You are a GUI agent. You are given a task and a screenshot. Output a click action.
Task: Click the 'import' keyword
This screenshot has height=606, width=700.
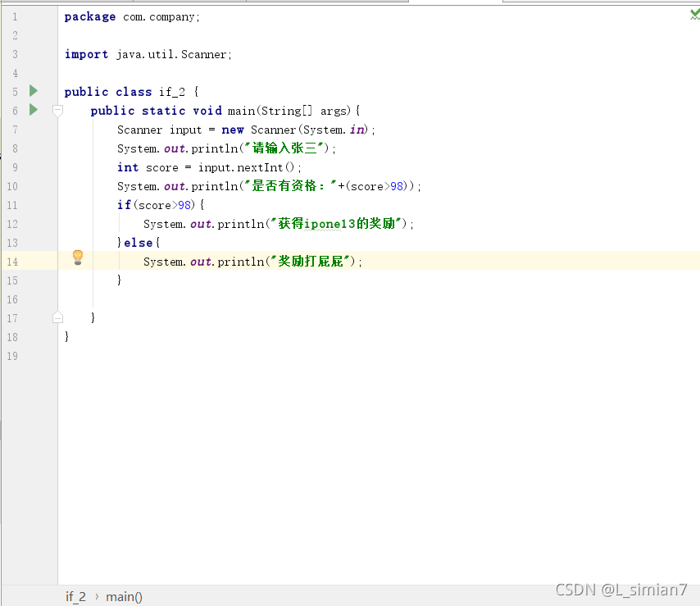[86, 54]
